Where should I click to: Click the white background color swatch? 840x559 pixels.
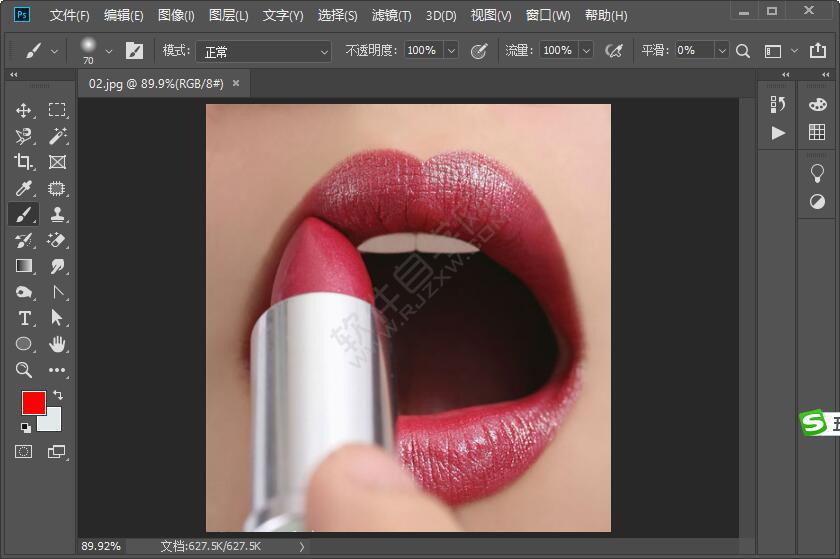(x=52, y=423)
